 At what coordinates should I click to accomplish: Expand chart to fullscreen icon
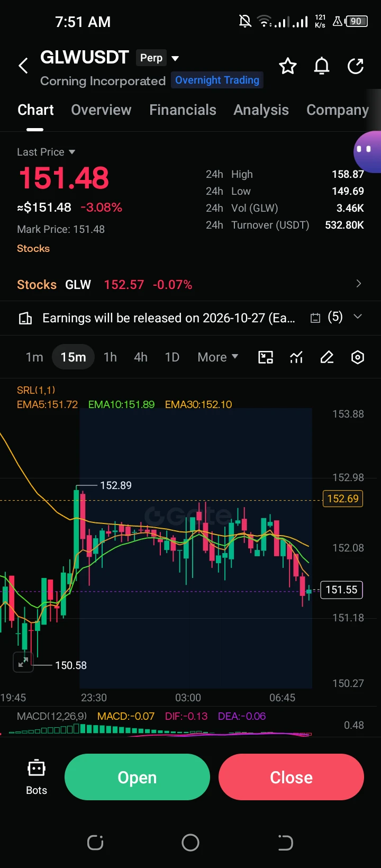coord(23,662)
